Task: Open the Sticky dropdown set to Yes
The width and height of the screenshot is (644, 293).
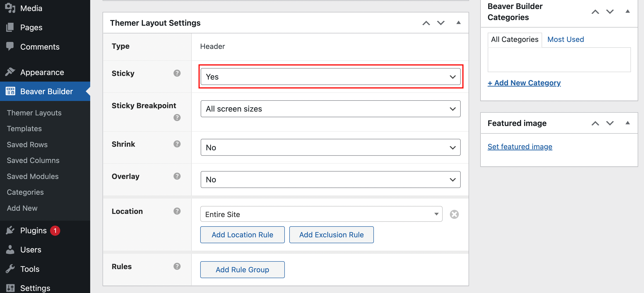Action: [x=330, y=77]
